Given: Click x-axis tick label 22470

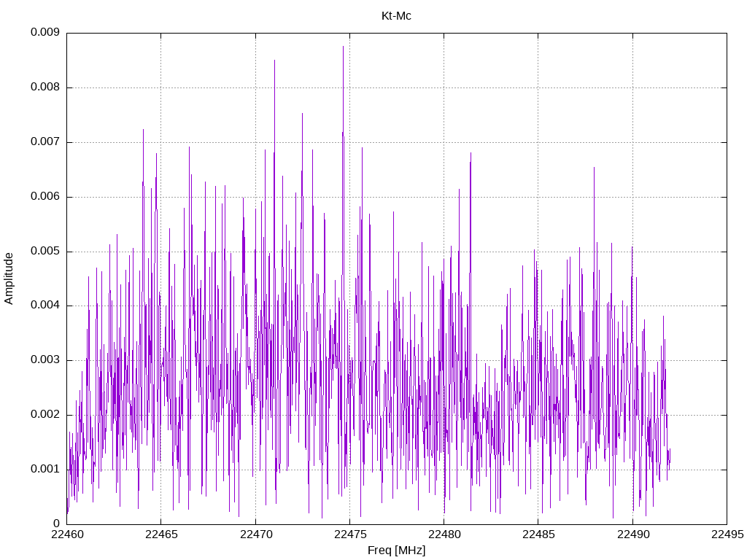Looking at the screenshot, I should click(256, 534).
